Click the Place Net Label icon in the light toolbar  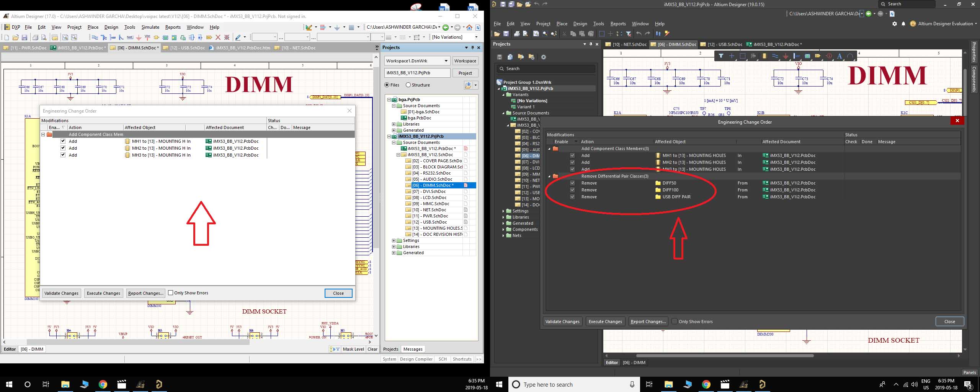coord(130,38)
